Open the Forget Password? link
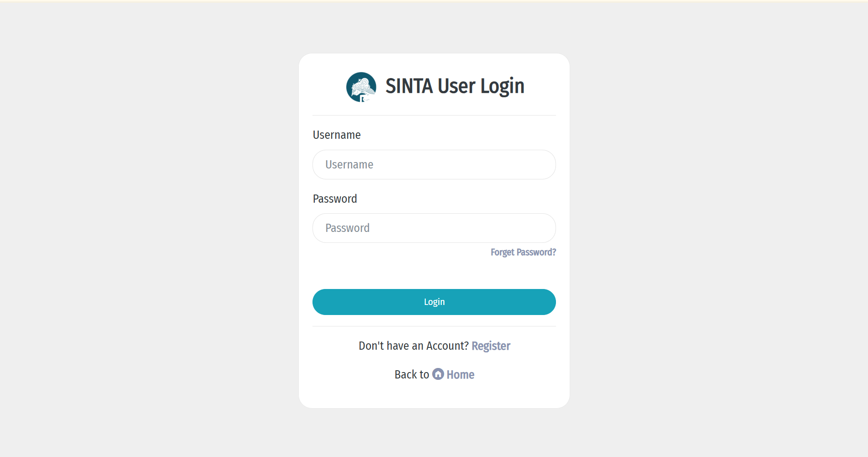 tap(523, 252)
